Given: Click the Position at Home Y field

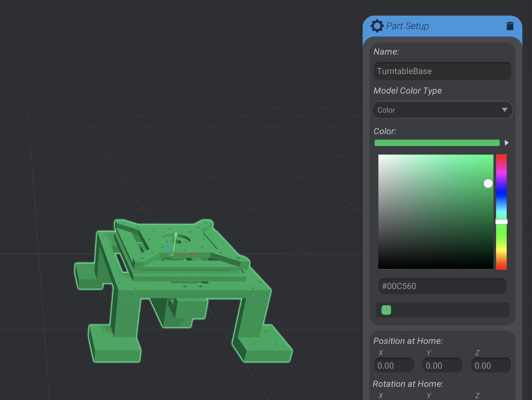Looking at the screenshot, I should click(x=442, y=365).
